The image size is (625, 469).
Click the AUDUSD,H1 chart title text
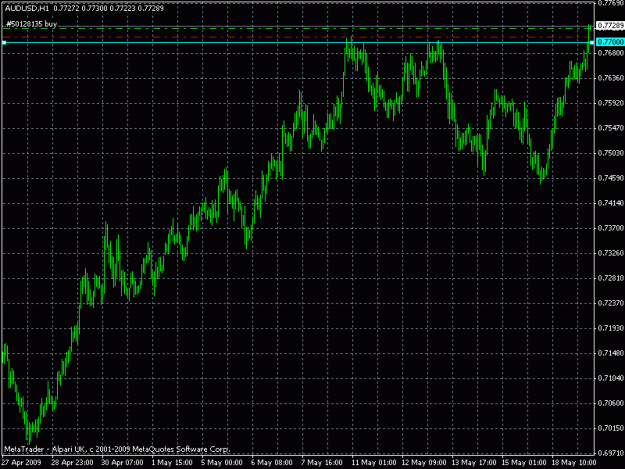pos(27,8)
